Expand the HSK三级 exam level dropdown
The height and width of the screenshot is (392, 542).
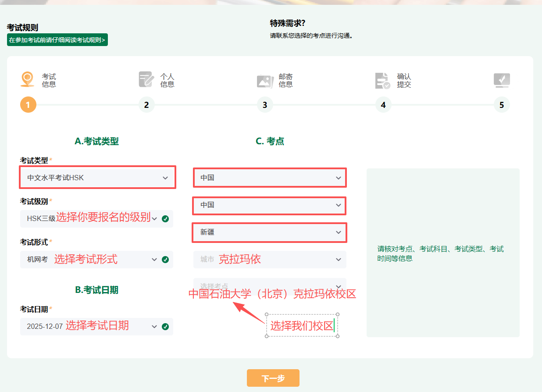click(x=154, y=219)
